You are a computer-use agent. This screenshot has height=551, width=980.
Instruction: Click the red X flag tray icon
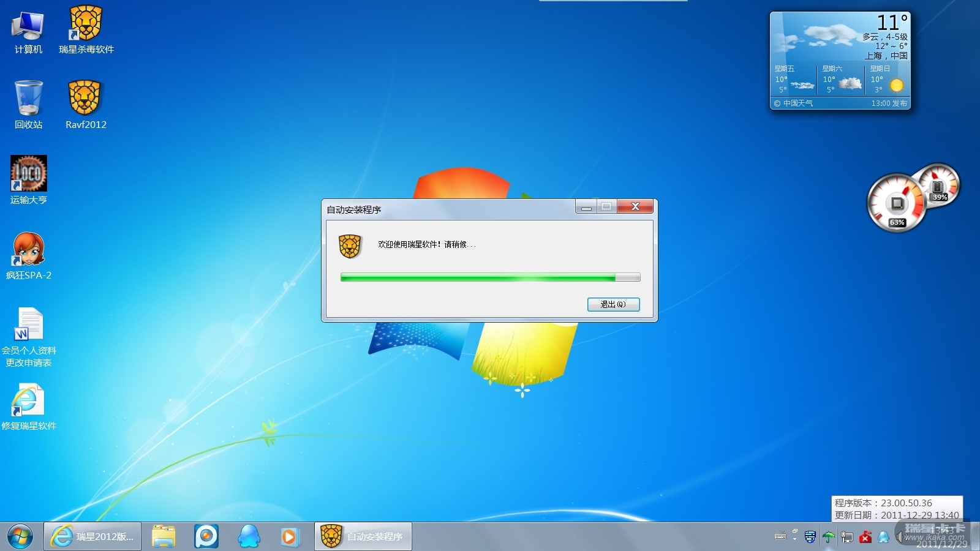click(x=865, y=537)
